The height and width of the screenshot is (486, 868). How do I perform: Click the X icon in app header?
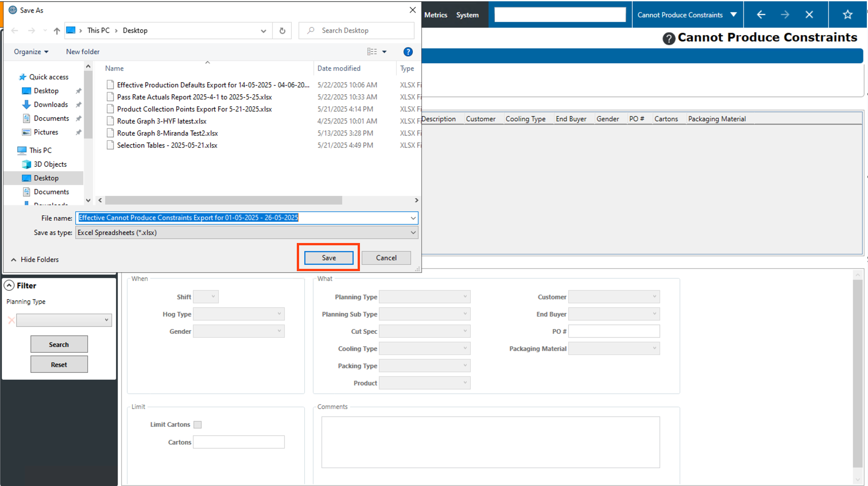coord(809,15)
